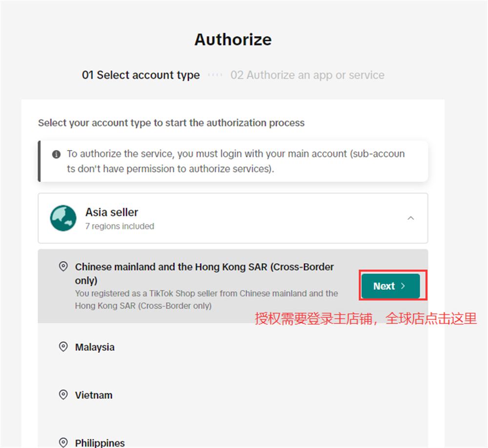The width and height of the screenshot is (488, 448).
Task: Click the Asia seller header row
Action: click(x=233, y=218)
